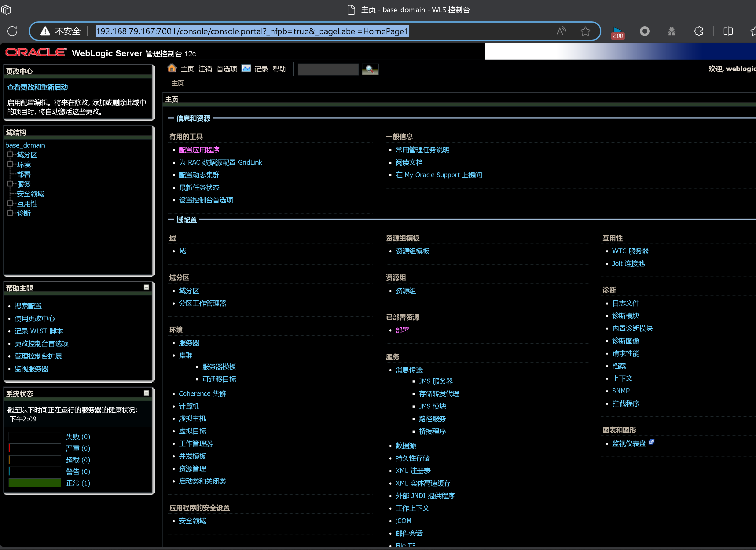Click the 主页 toolbar menu item
Image resolution: width=756 pixels, height=550 pixels.
tap(187, 69)
